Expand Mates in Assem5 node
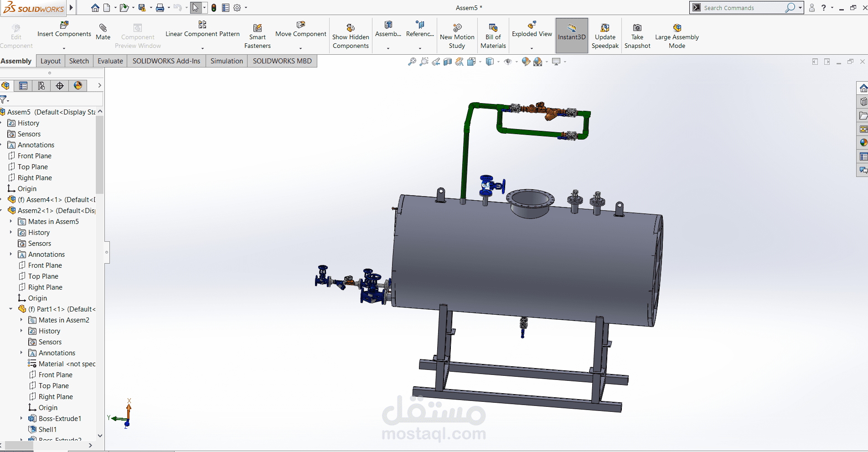868x452 pixels. [11, 221]
